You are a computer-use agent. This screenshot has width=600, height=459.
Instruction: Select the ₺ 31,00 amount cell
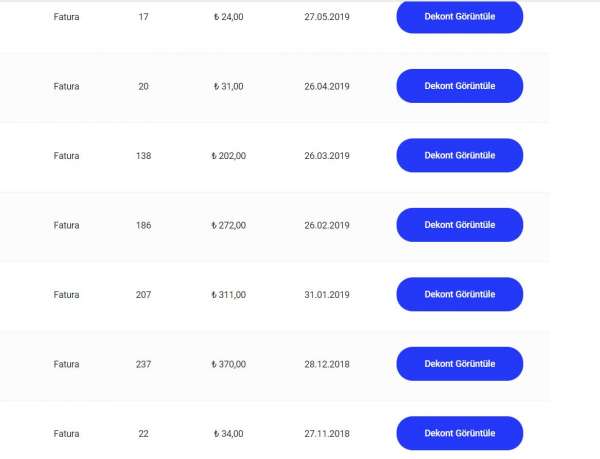coord(228,86)
